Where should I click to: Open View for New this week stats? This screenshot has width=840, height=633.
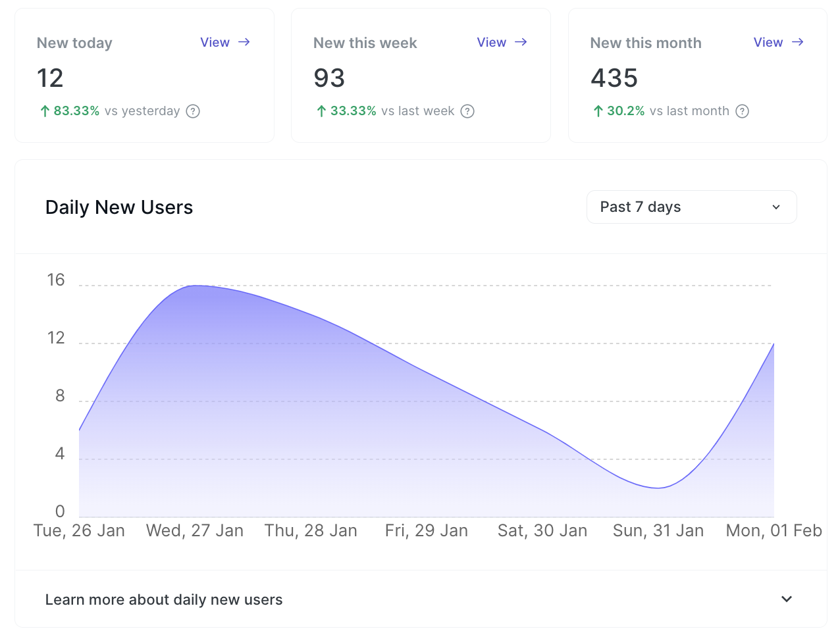491,41
